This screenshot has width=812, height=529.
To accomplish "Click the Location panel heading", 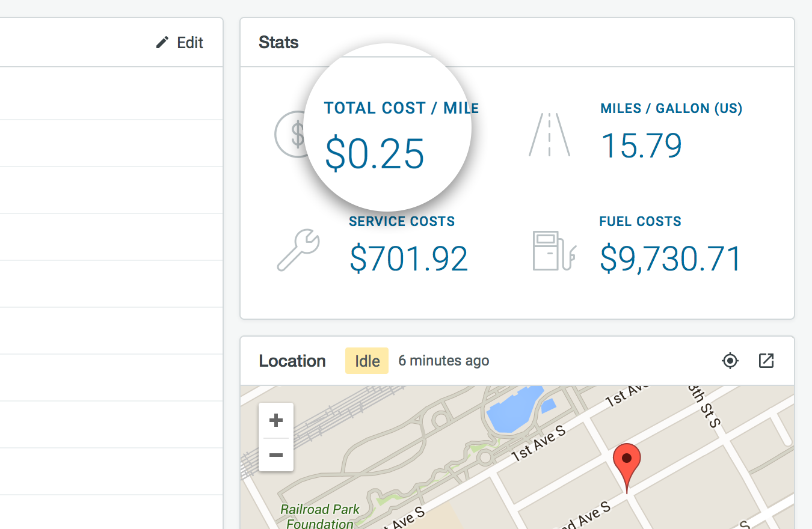I will pyautogui.click(x=292, y=361).
